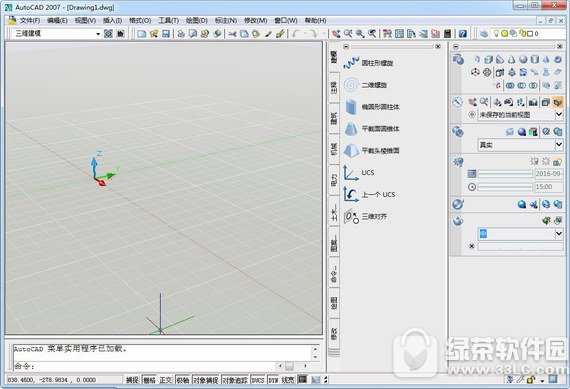Click the Redo arrow icon
The height and width of the screenshot is (389, 570).
tap(313, 34)
